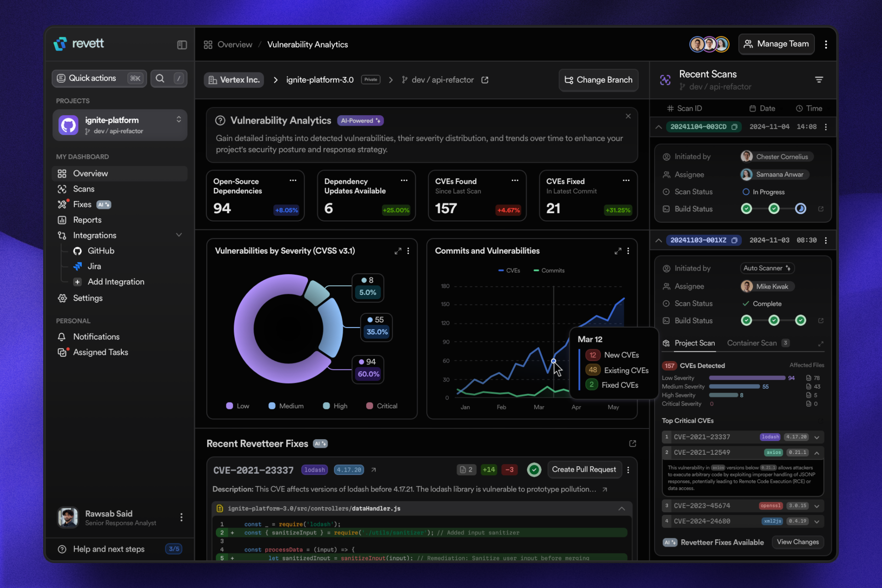
Task: Collapse the sidebar panel icon
Action: point(182,45)
